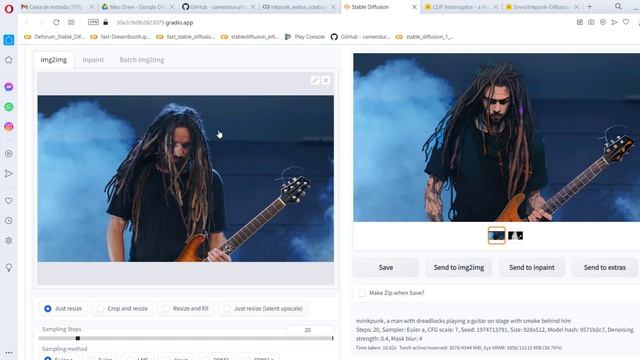Screen dimensions: 640x360
Task: Switch to Gmail Caixa de entrada tab
Action: click(55, 7)
